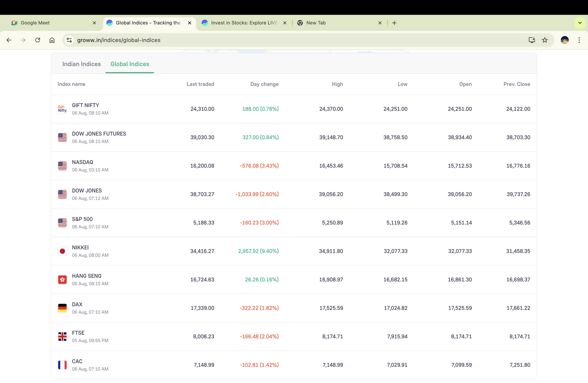Close the Invest in Stocks tab
Viewport: 588px width, 383px height.
click(285, 23)
